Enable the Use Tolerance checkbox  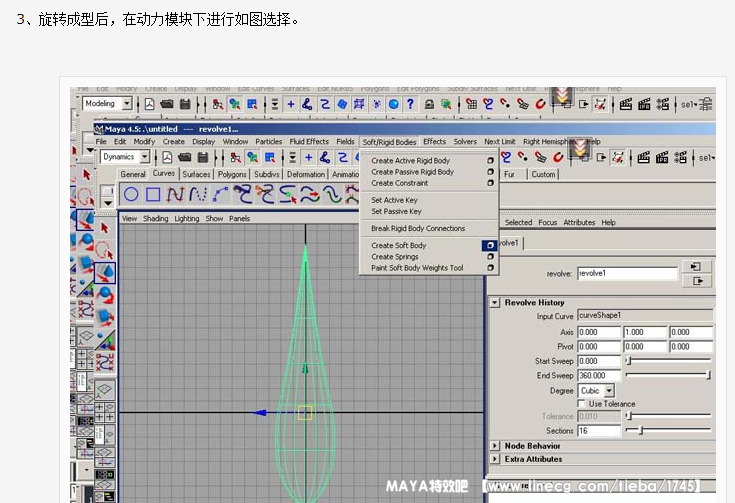point(582,404)
